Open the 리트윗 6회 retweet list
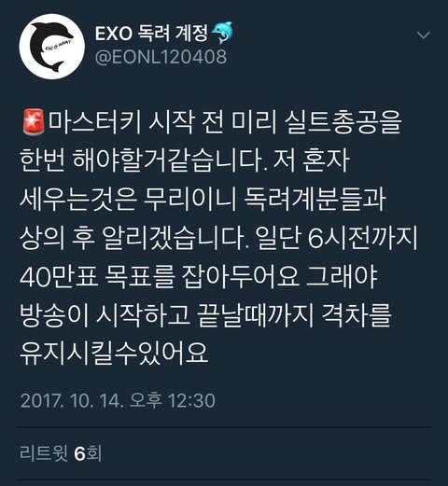 coord(61,453)
